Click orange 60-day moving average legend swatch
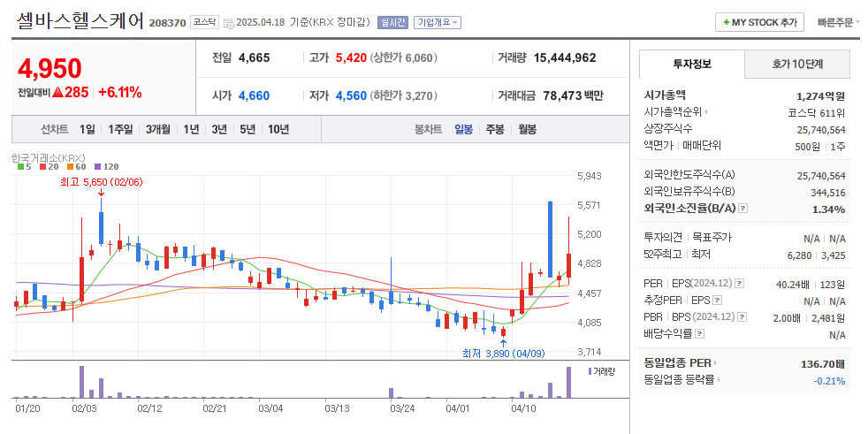Viewport: 868px width, 434px height. coord(72,167)
